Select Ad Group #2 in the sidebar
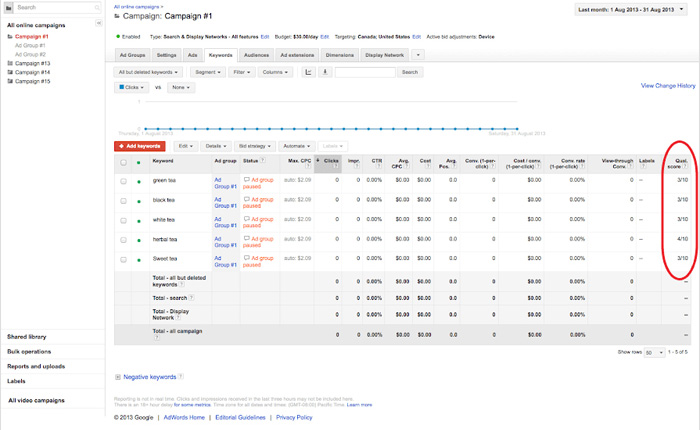Screen dimensions: 700x430 30,54
